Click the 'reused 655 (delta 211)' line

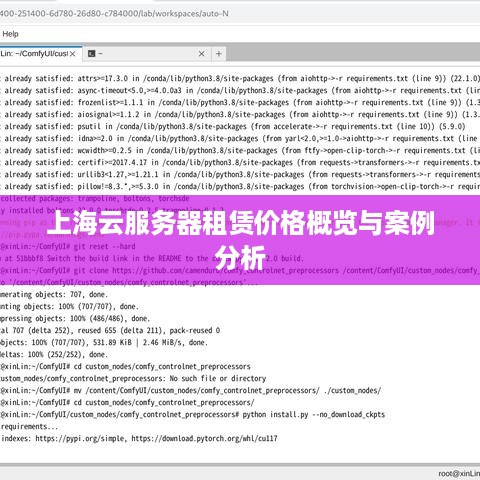tap(110, 331)
